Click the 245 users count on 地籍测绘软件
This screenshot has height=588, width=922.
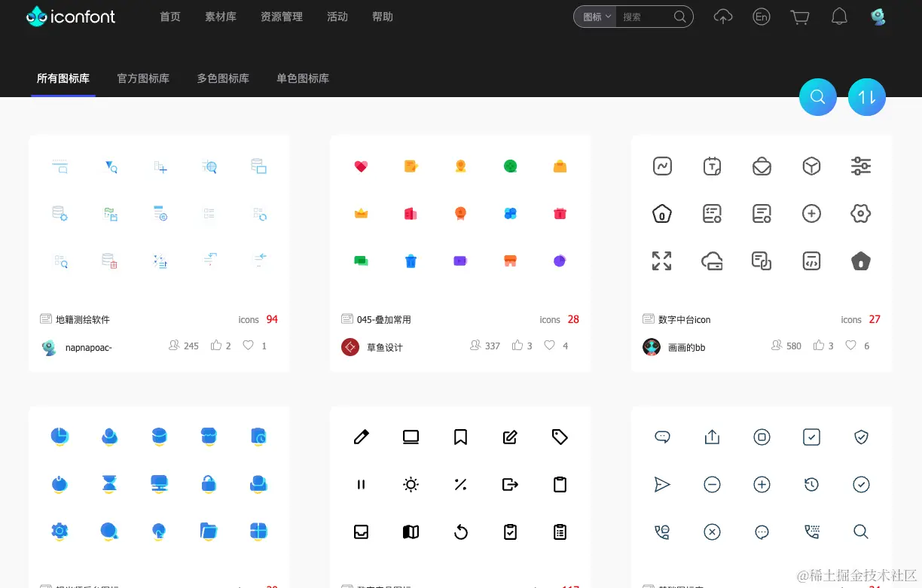coord(191,346)
